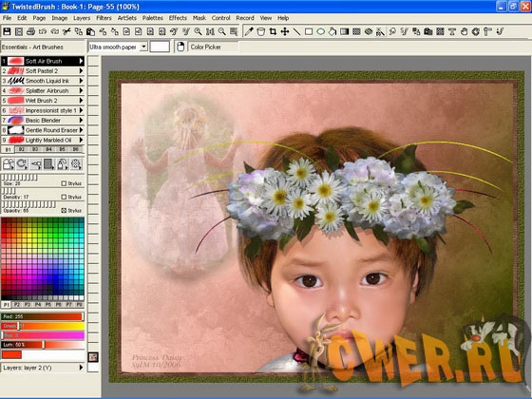The width and height of the screenshot is (532, 399).
Task: Open the ArtSets menu
Action: pyautogui.click(x=127, y=18)
